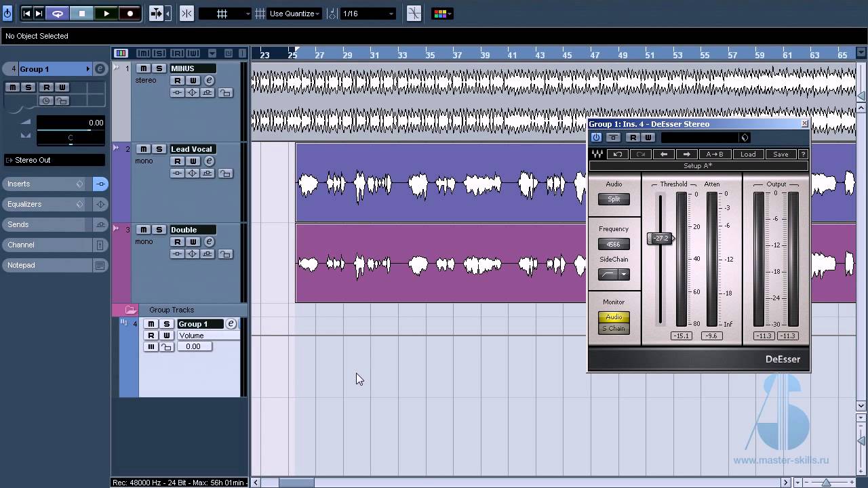Click the Split audio mode button
This screenshot has height=488, width=868.
[x=614, y=199]
